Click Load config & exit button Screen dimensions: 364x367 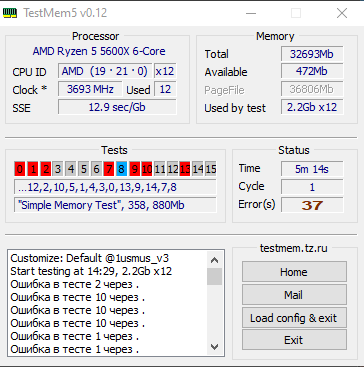coord(294,317)
